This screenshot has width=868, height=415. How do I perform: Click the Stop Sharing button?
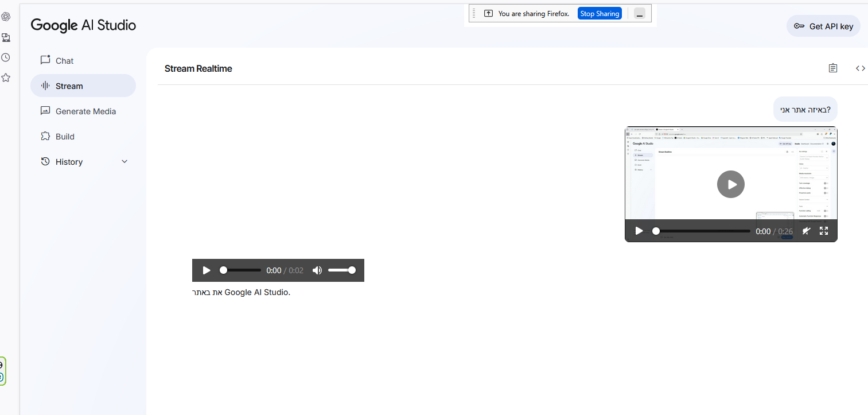pos(600,14)
